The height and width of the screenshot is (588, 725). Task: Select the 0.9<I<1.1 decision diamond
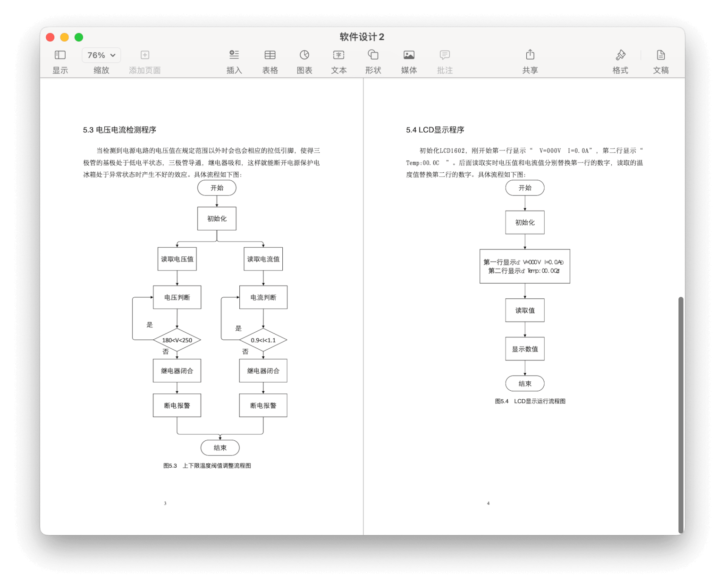pos(263,340)
